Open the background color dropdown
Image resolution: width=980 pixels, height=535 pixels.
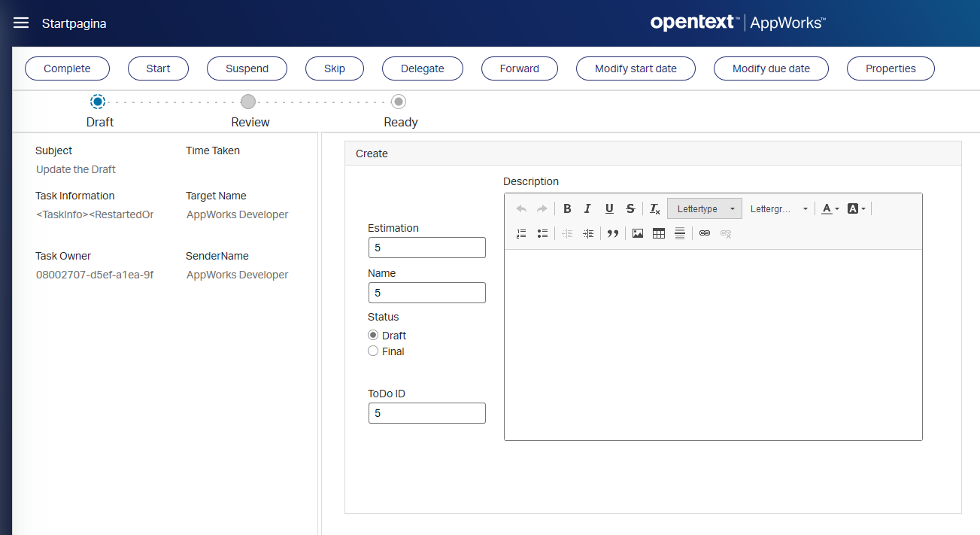857,208
